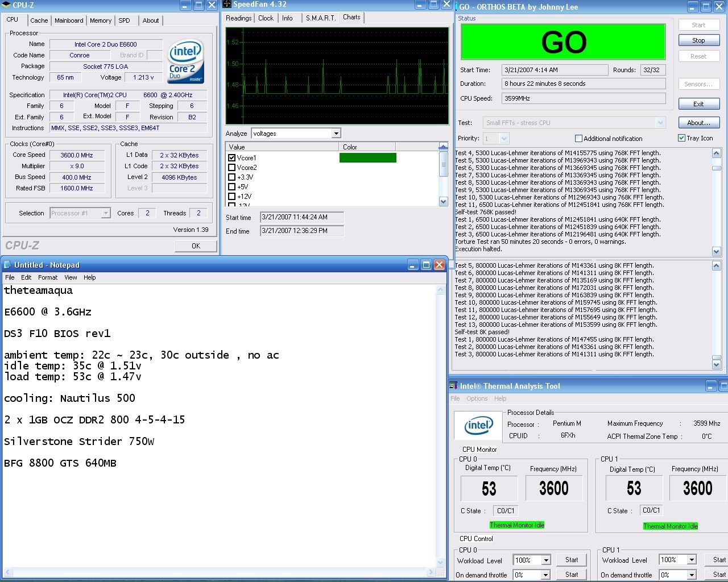Click the Notepad title bar icon

click(x=7, y=265)
